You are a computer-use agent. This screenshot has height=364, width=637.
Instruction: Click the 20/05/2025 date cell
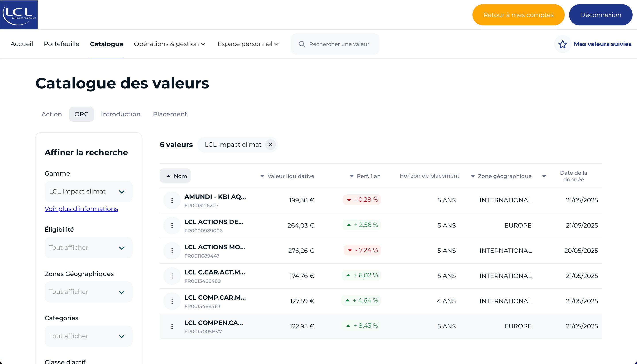pos(581,251)
